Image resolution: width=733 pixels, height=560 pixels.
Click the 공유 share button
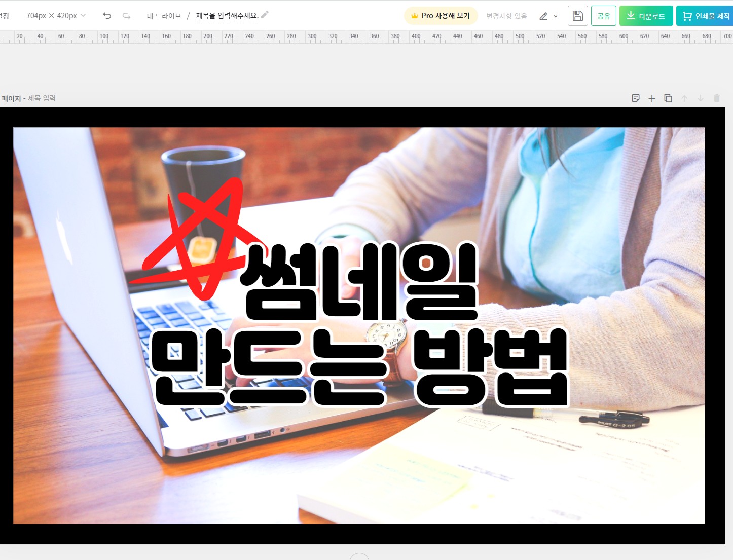[603, 16]
